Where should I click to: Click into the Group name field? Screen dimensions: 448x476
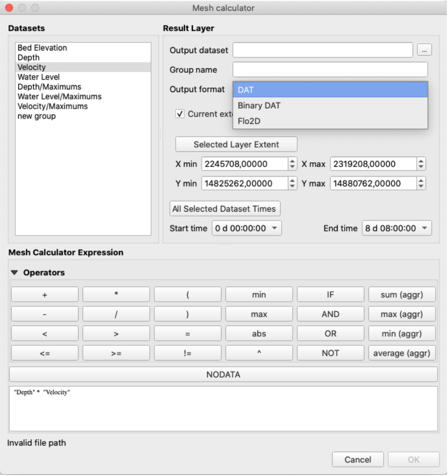330,70
